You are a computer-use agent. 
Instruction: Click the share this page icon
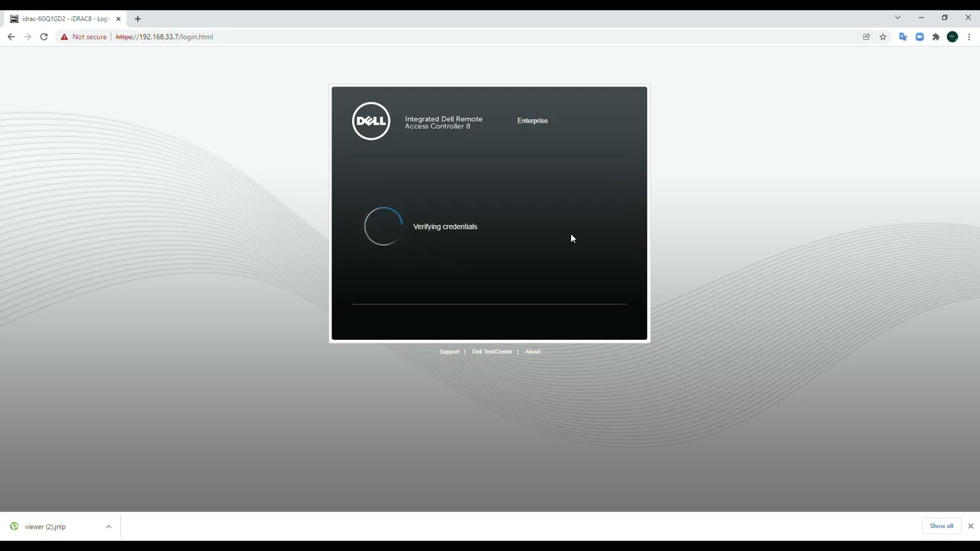(867, 37)
